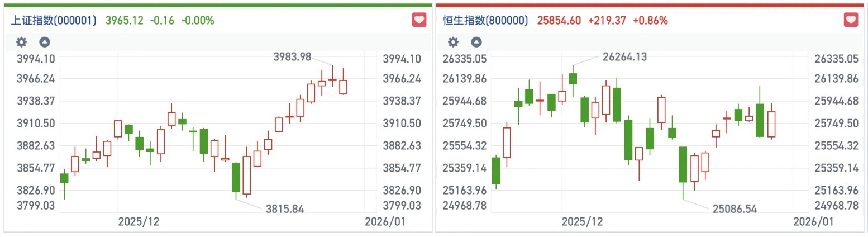Click the 25086.54 low price label
Viewport: 868px width, 237px height.
click(x=735, y=209)
